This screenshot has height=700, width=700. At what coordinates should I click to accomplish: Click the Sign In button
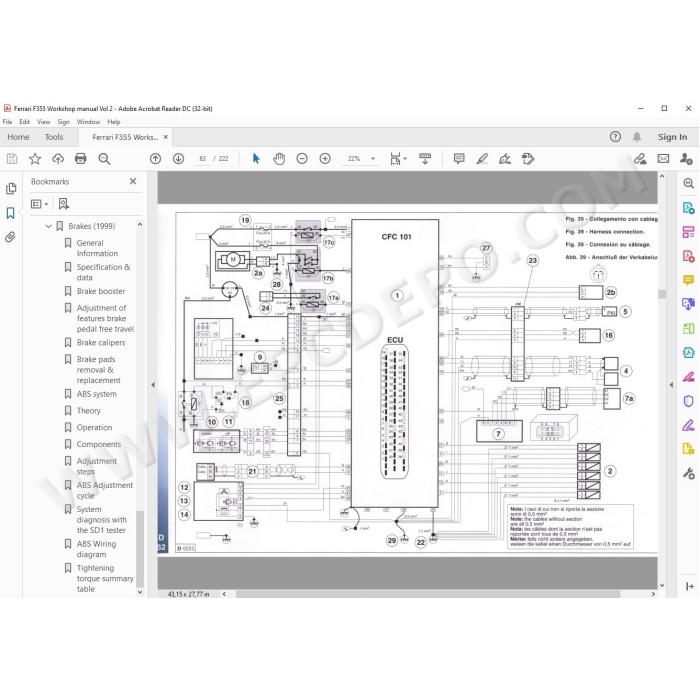click(672, 137)
